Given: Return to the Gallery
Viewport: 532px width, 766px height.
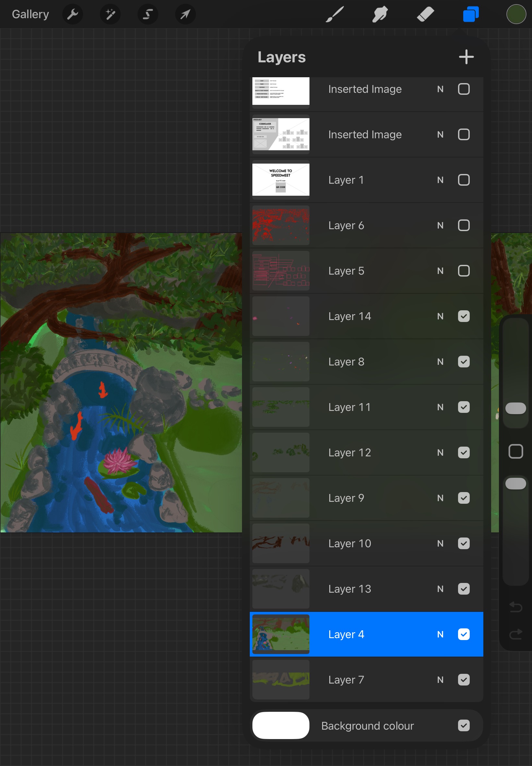Looking at the screenshot, I should (30, 14).
